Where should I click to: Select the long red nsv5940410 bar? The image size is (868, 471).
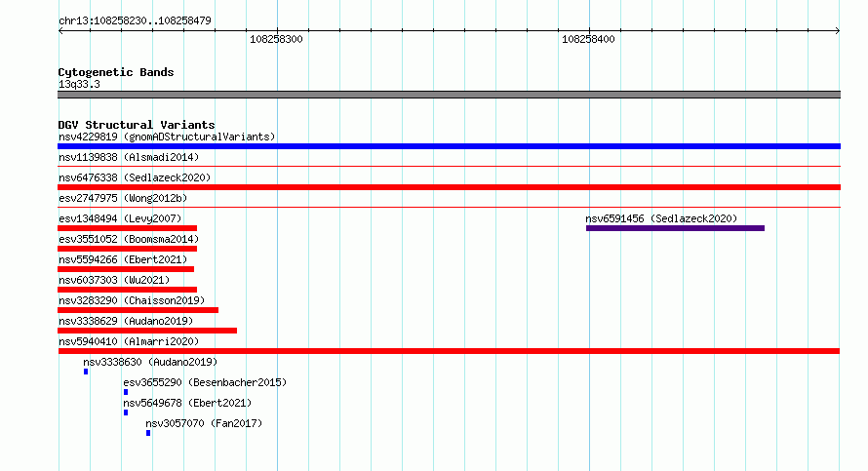click(x=449, y=351)
